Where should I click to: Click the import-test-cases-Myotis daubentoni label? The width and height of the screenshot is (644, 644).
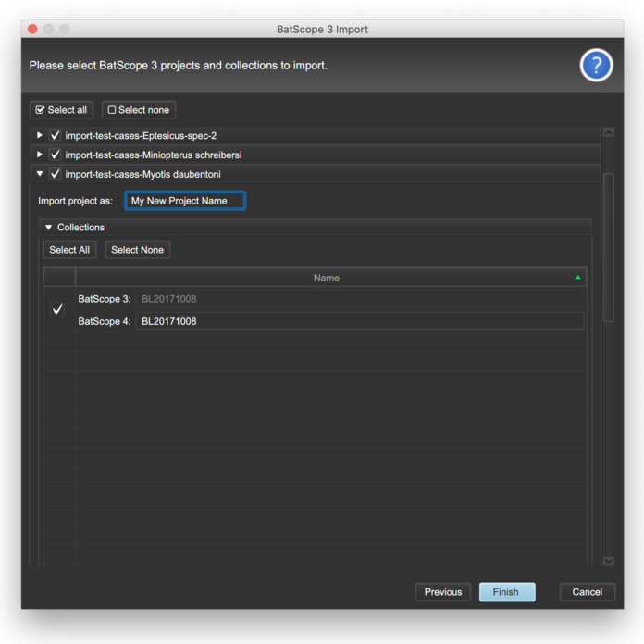[142, 174]
